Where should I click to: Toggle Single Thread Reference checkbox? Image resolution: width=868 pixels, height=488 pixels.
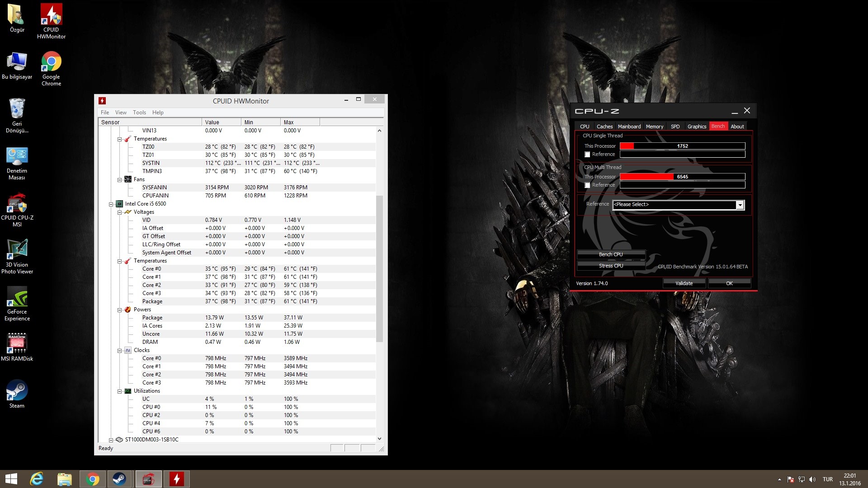click(x=587, y=155)
